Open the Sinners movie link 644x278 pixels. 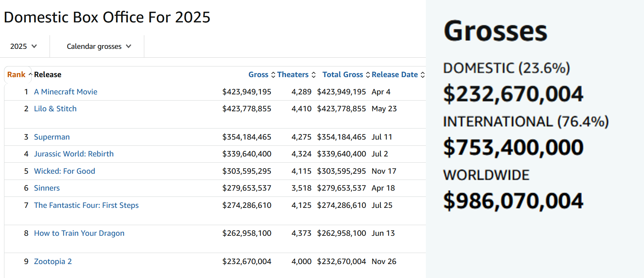click(x=47, y=188)
